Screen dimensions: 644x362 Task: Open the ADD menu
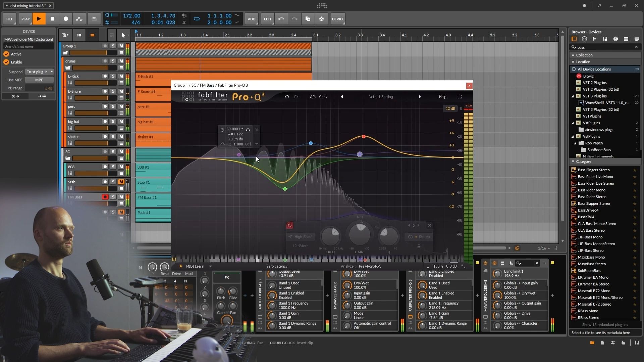tap(252, 19)
